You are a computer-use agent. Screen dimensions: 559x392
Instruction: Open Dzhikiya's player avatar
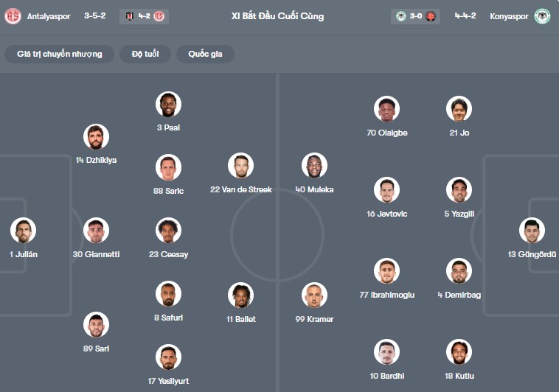click(x=96, y=136)
